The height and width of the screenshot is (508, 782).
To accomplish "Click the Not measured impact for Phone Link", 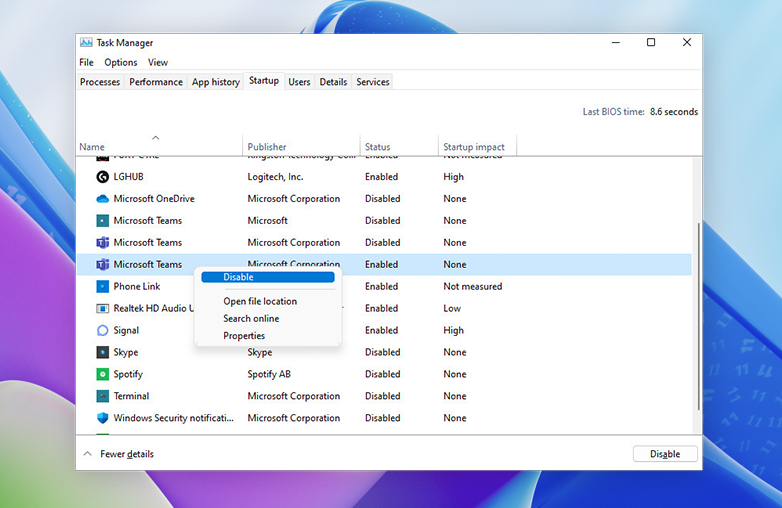I will pyautogui.click(x=472, y=286).
